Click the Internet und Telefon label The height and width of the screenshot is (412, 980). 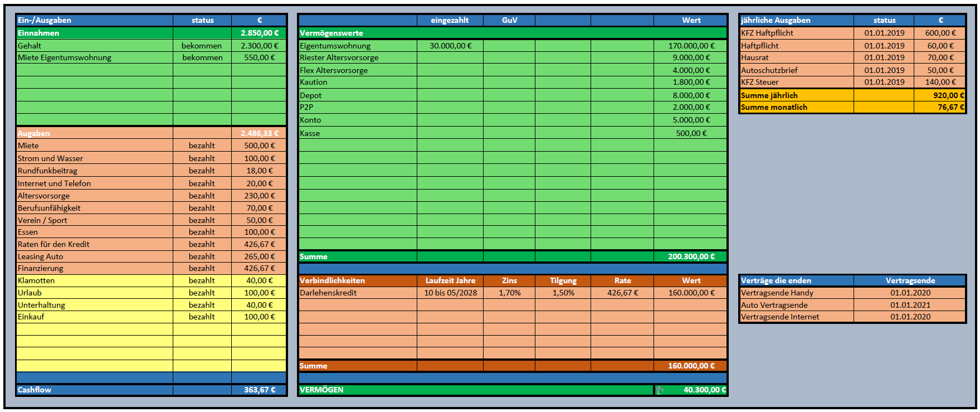pyautogui.click(x=54, y=183)
